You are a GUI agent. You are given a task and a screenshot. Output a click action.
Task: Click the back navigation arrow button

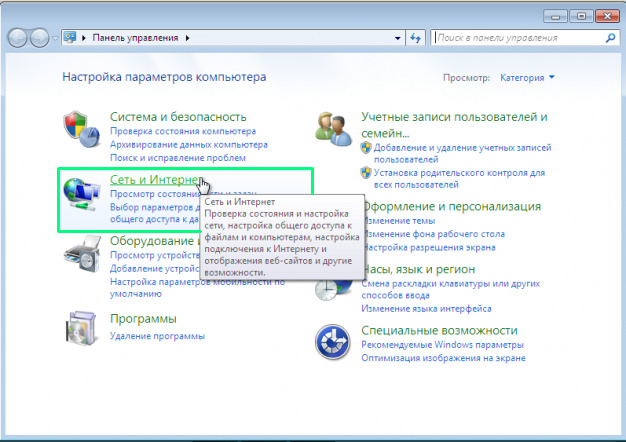[x=19, y=38]
